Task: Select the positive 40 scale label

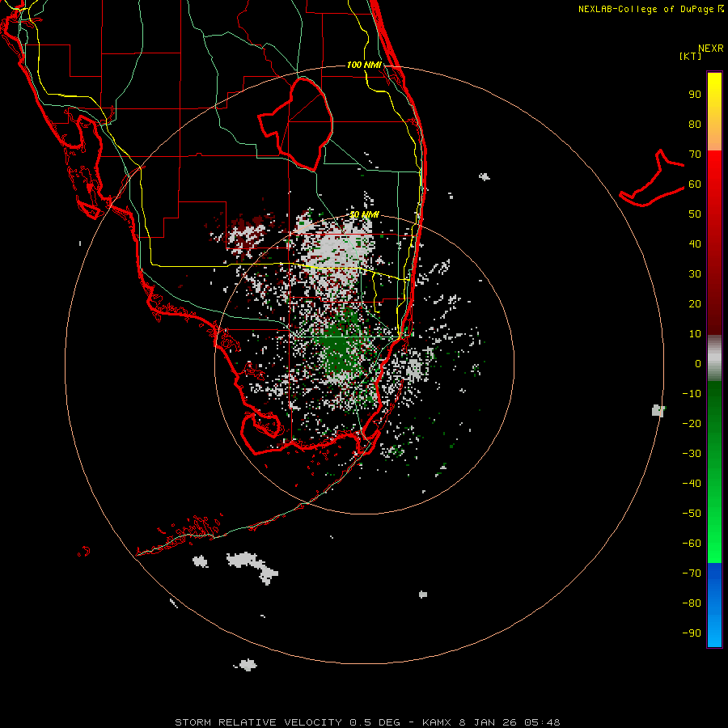Action: [x=695, y=244]
